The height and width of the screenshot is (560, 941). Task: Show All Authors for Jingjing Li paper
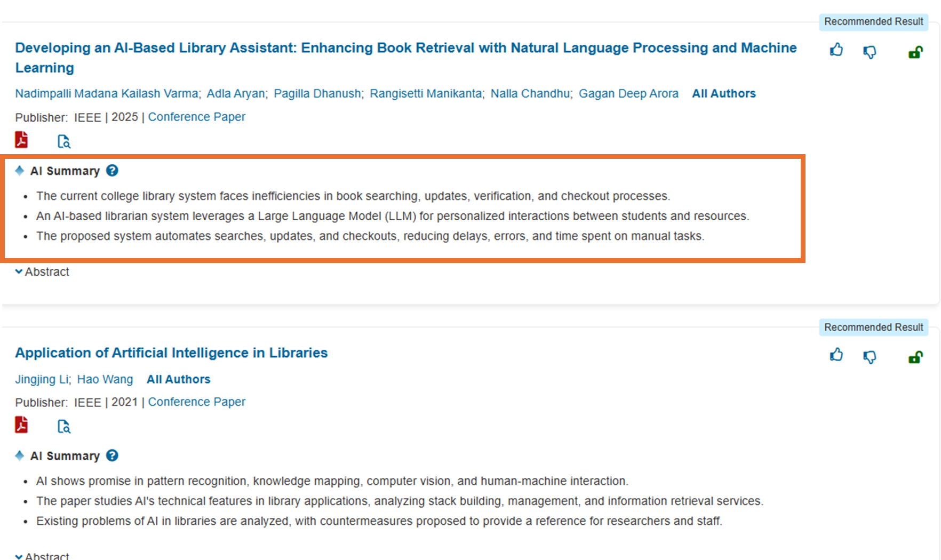(x=178, y=380)
